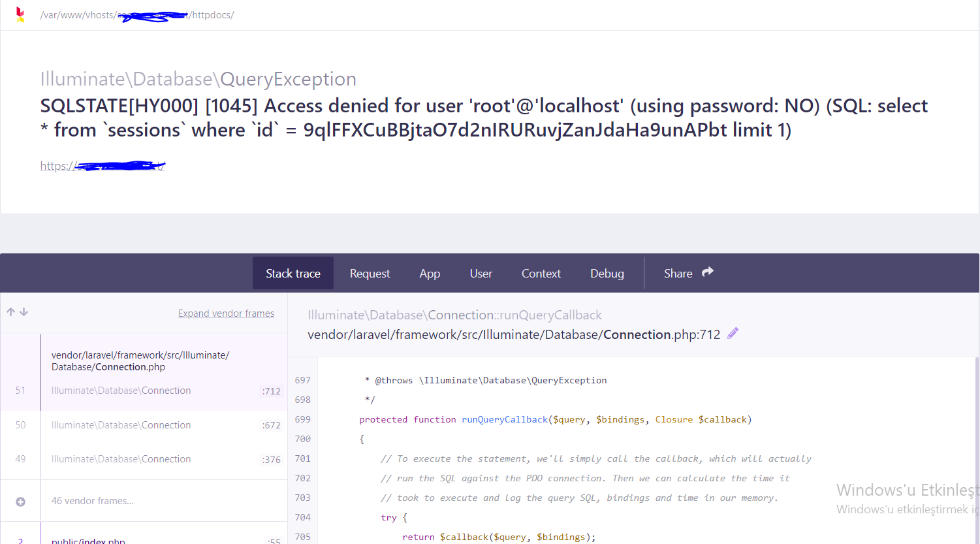Click the pencil edit icon beside Connection.php:712
The height and width of the screenshot is (544, 980).
coord(733,334)
